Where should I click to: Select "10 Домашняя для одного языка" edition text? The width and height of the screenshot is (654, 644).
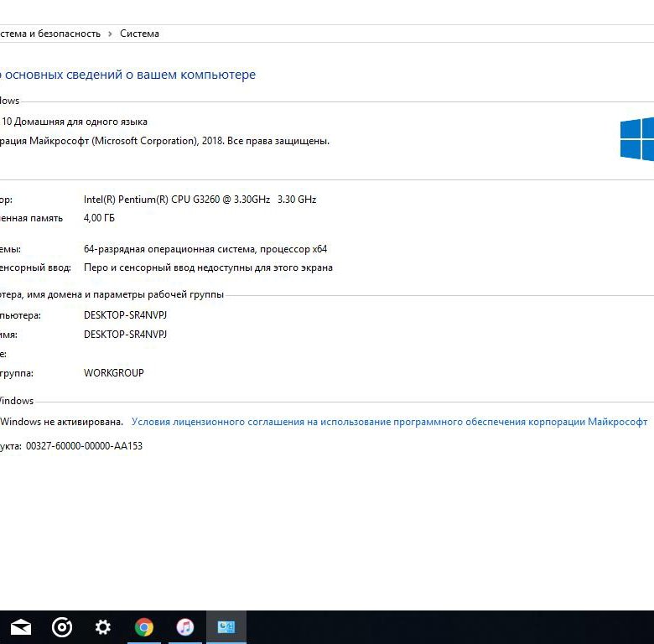tap(75, 122)
